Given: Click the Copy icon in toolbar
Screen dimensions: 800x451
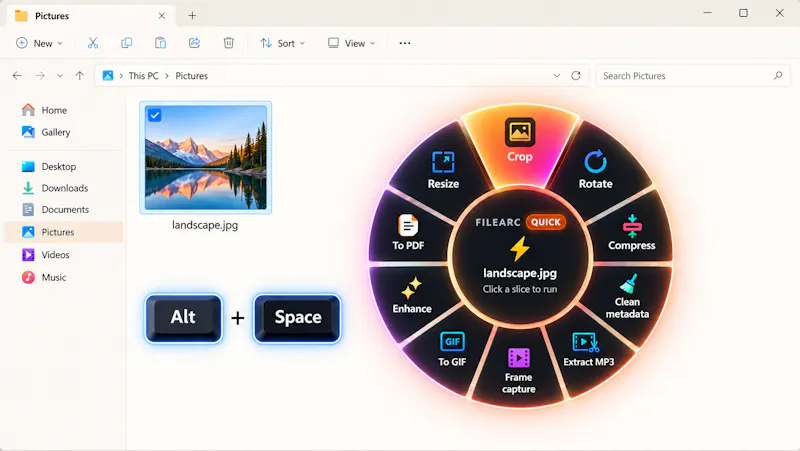Looking at the screenshot, I should pyautogui.click(x=127, y=43).
